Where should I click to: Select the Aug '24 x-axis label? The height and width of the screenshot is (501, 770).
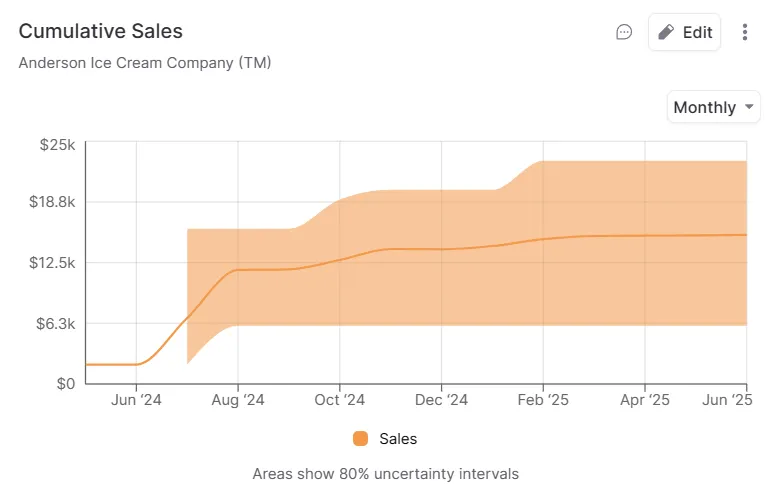tap(238, 400)
